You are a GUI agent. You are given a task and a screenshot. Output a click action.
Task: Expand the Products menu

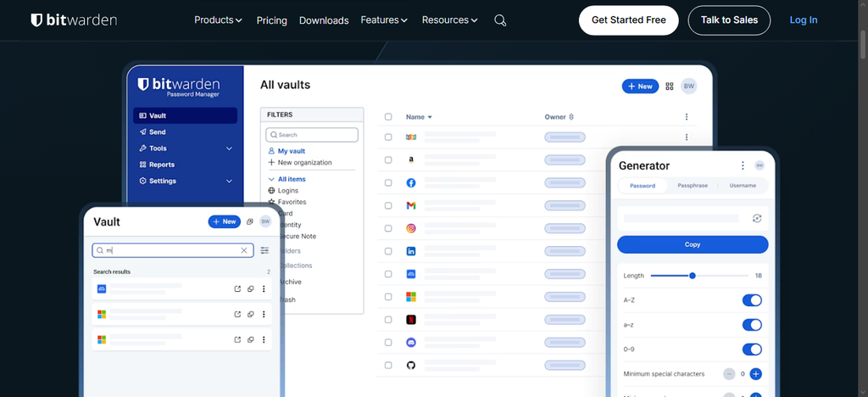pos(218,20)
